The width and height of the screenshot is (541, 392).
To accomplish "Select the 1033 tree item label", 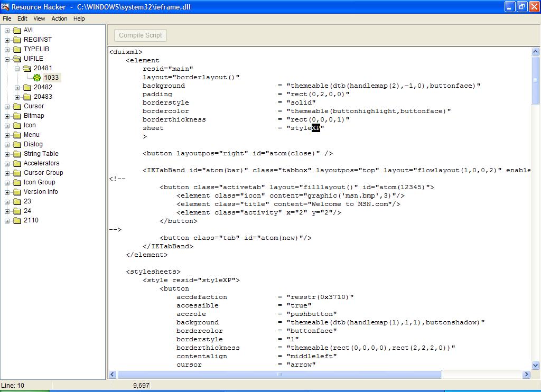I will (51, 78).
